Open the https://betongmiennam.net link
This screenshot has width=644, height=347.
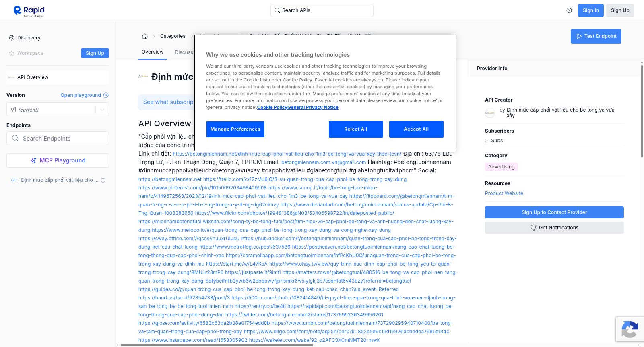click(170, 179)
